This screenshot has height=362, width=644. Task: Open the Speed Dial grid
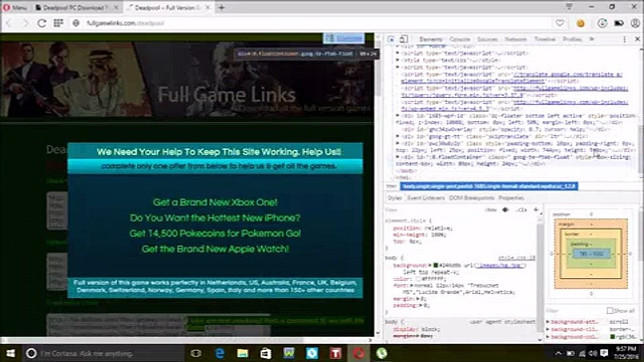pyautogui.click(x=58, y=23)
